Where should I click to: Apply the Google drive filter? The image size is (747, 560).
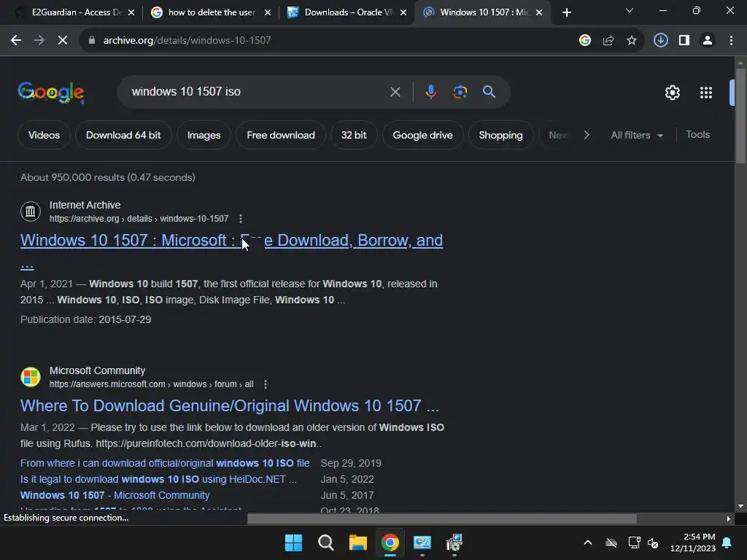(x=422, y=135)
